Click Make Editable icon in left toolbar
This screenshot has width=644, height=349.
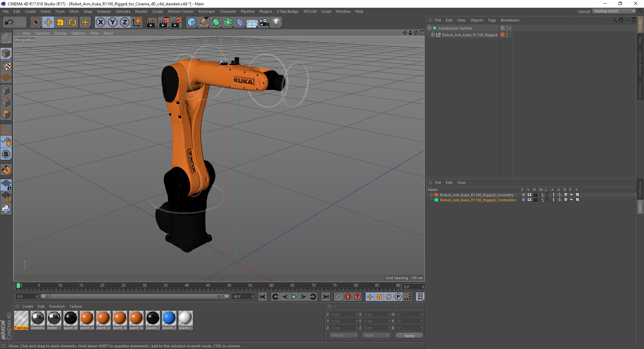click(6, 38)
